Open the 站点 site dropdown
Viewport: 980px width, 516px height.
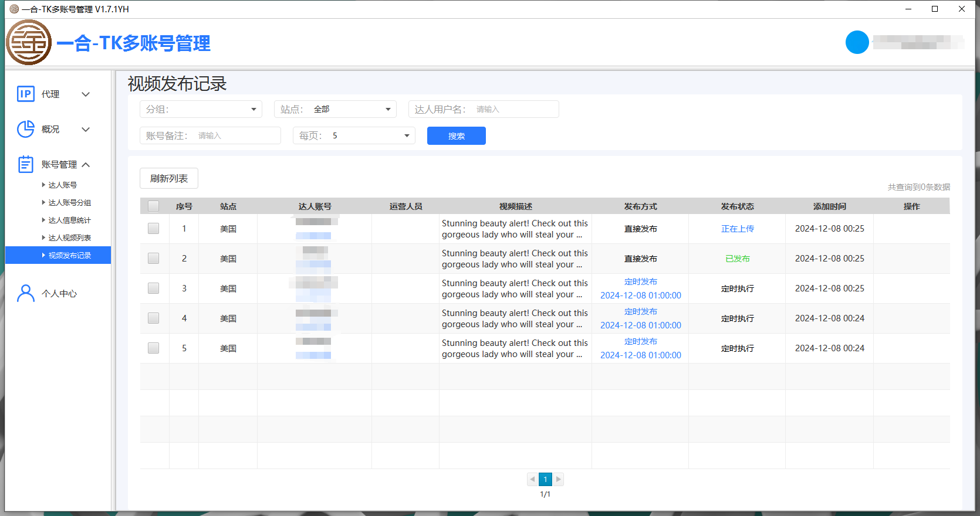coord(335,109)
